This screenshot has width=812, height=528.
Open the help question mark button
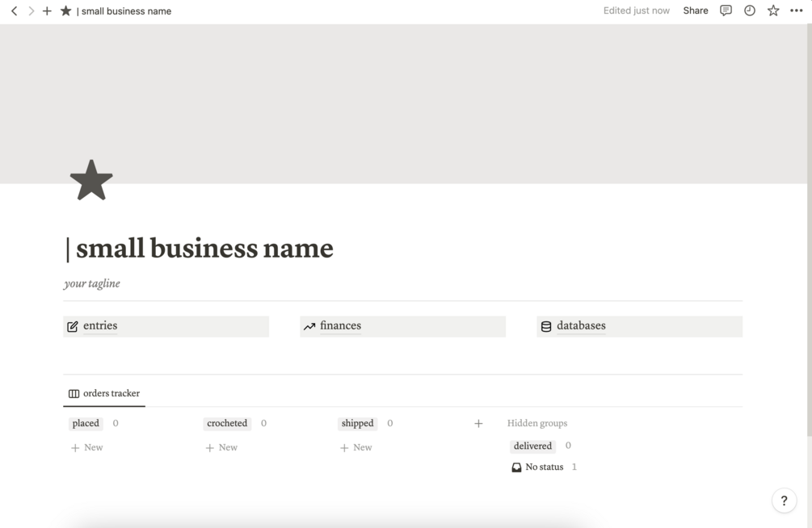pos(784,501)
